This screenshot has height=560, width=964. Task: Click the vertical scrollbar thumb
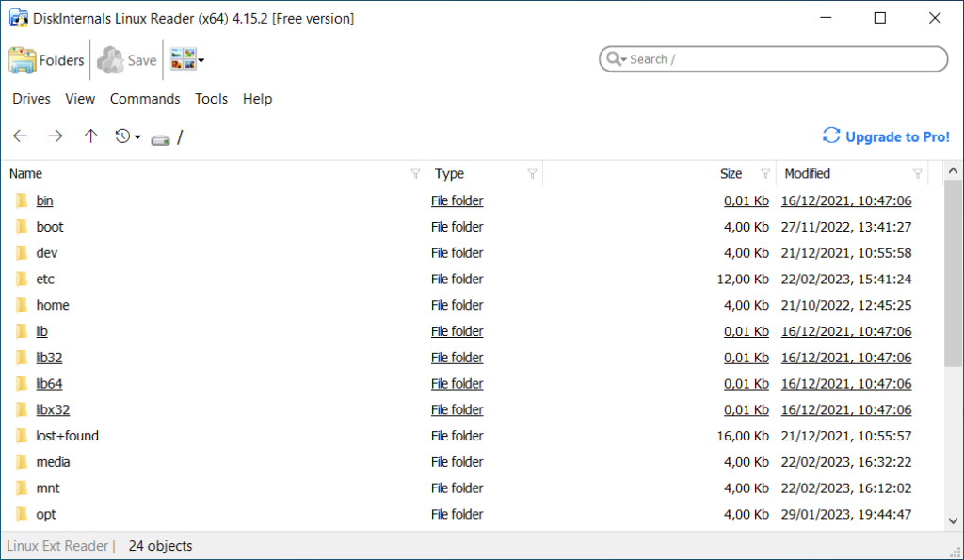pos(953,274)
